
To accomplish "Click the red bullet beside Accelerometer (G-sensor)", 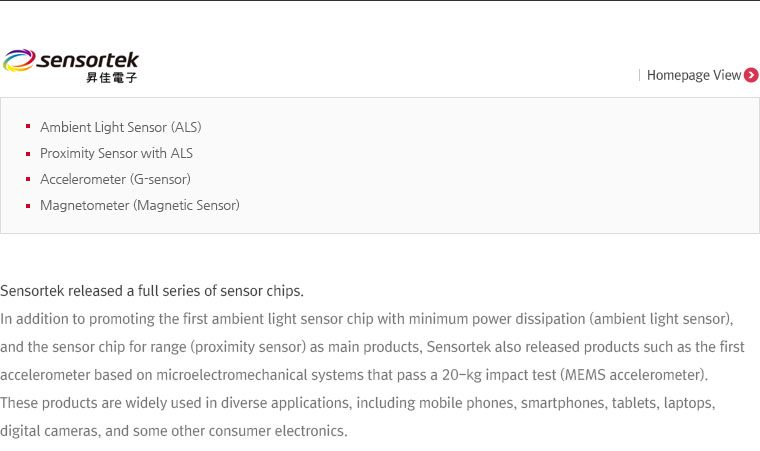I will click(x=28, y=179).
